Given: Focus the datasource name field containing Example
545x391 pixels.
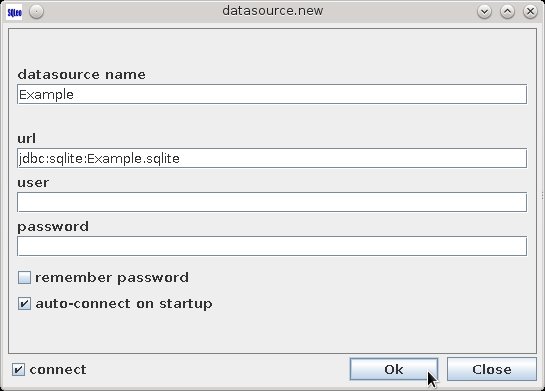Looking at the screenshot, I should [272, 94].
